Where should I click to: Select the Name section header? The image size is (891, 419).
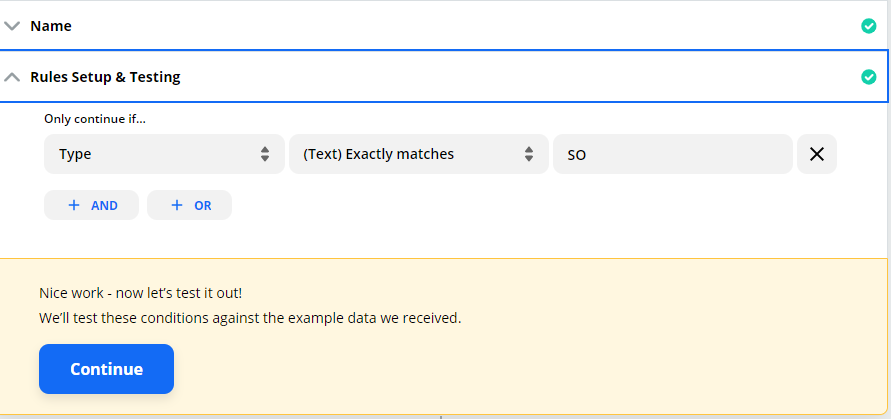pyautogui.click(x=443, y=26)
